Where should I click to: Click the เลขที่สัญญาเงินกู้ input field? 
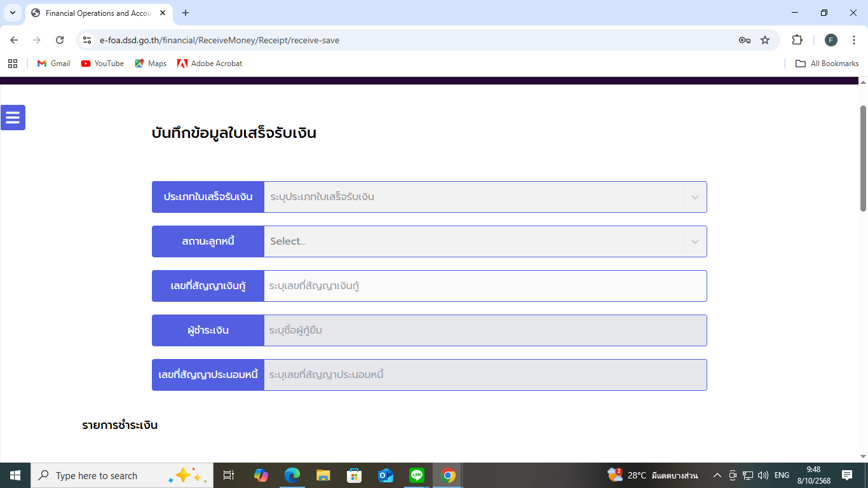click(485, 286)
